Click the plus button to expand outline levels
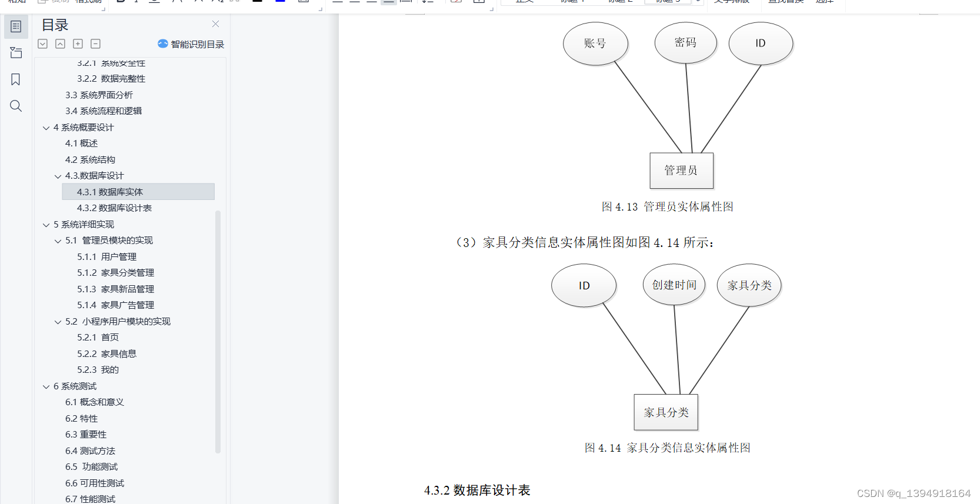Screen dimensions: 980x504 78,44
